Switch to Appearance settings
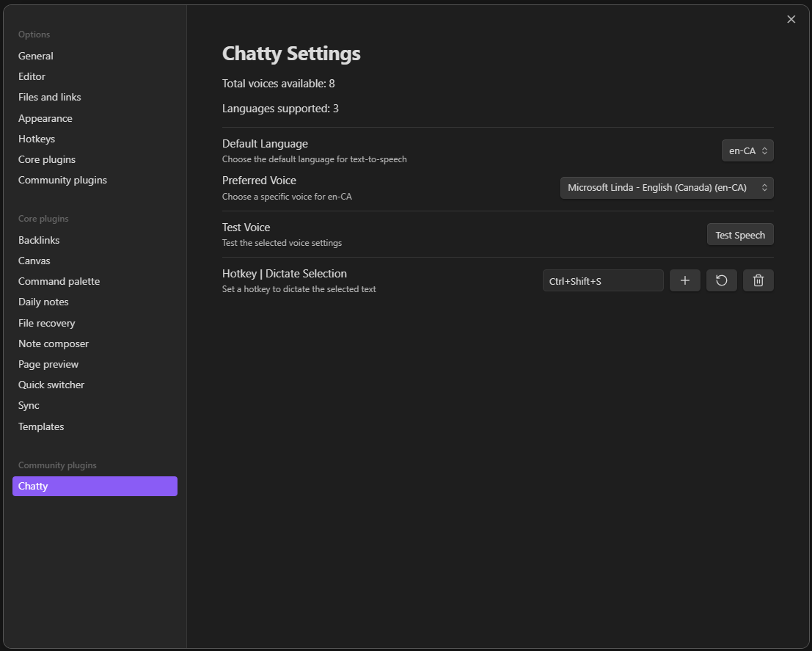 pyautogui.click(x=95, y=118)
